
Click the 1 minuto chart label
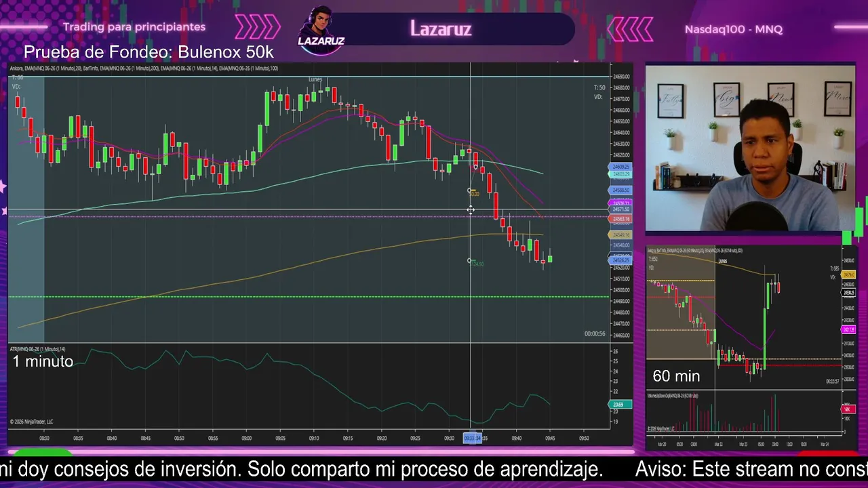coord(43,361)
